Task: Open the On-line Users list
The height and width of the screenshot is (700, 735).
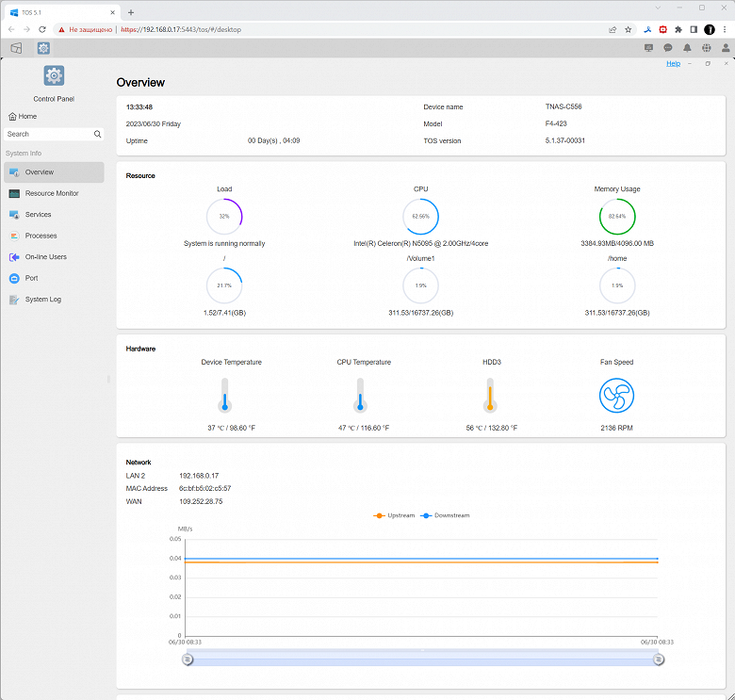Action: (45, 257)
